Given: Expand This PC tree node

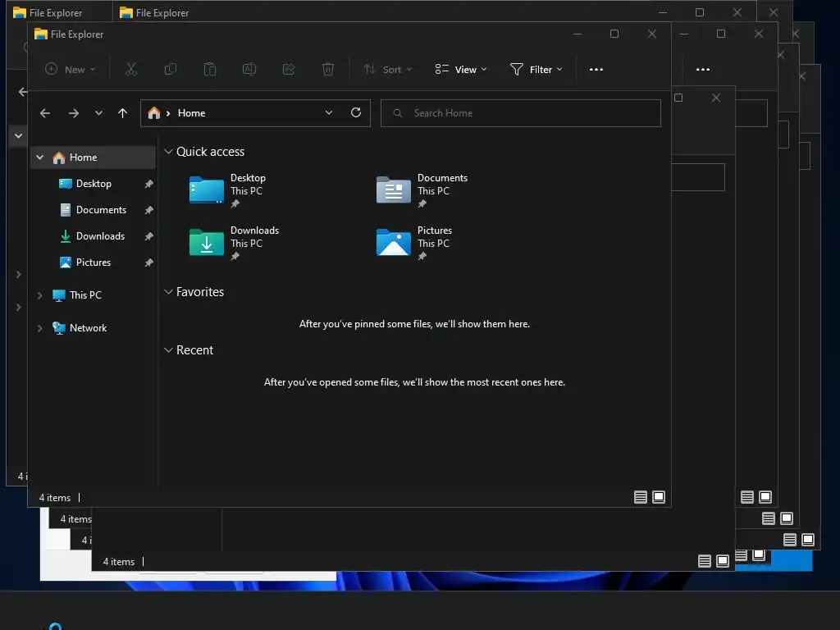Looking at the screenshot, I should pyautogui.click(x=39, y=295).
